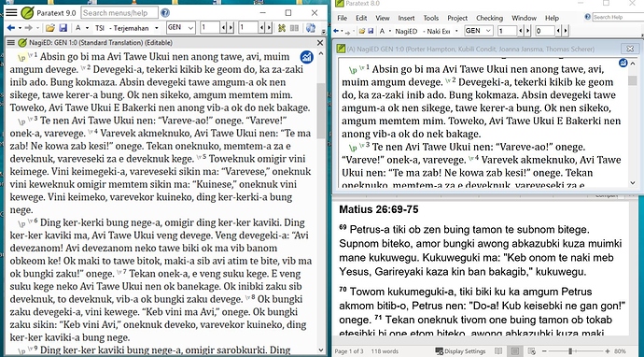This screenshot has width=644, height=357.
Task: Click the 118 words count in status bar
Action: point(385,351)
